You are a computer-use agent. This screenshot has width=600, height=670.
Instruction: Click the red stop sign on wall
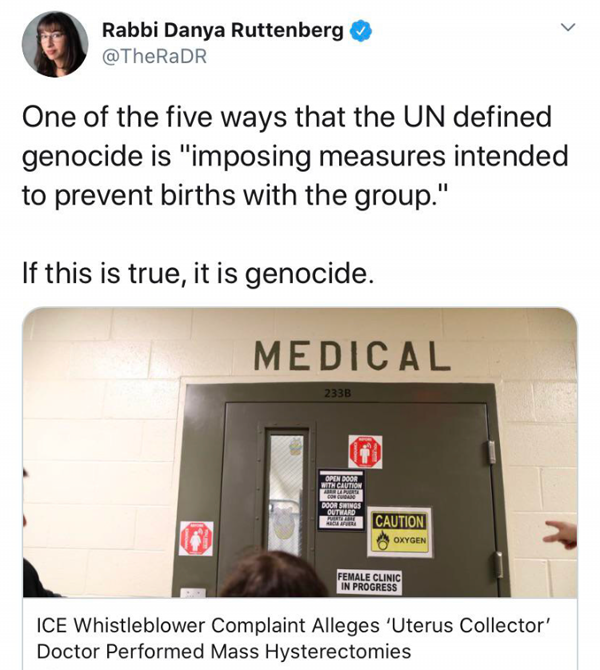pos(196,538)
